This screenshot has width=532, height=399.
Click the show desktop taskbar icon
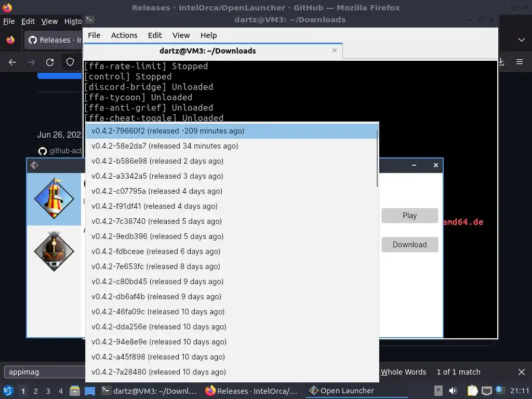(90, 391)
